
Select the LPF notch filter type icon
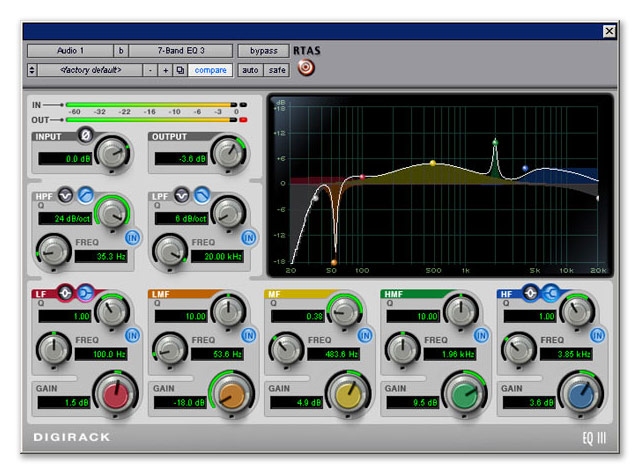click(183, 194)
